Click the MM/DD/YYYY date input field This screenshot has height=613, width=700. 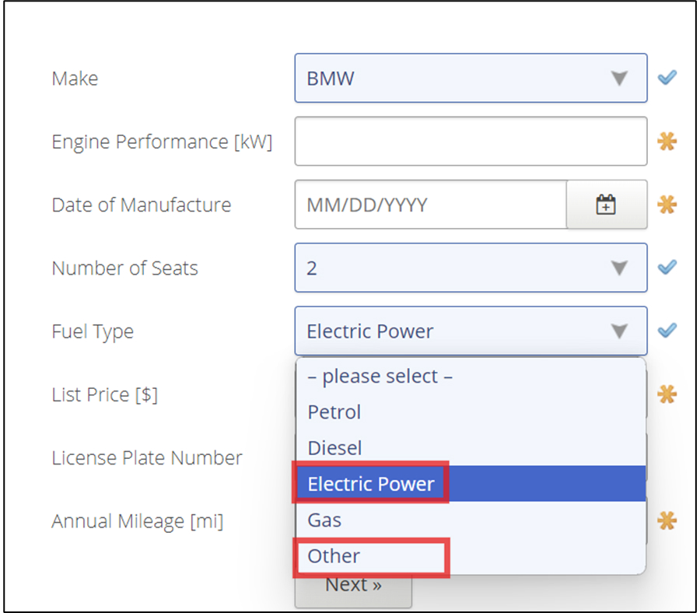pyautogui.click(x=431, y=205)
